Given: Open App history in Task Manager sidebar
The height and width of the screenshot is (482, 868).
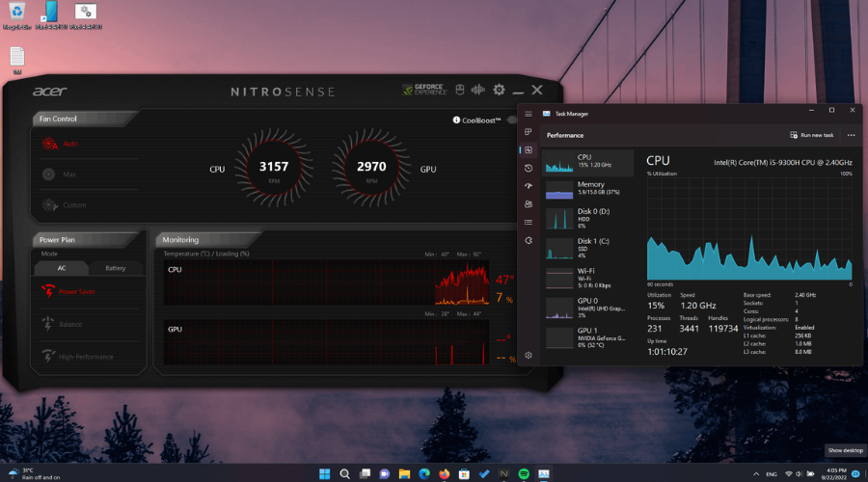Looking at the screenshot, I should (x=529, y=169).
